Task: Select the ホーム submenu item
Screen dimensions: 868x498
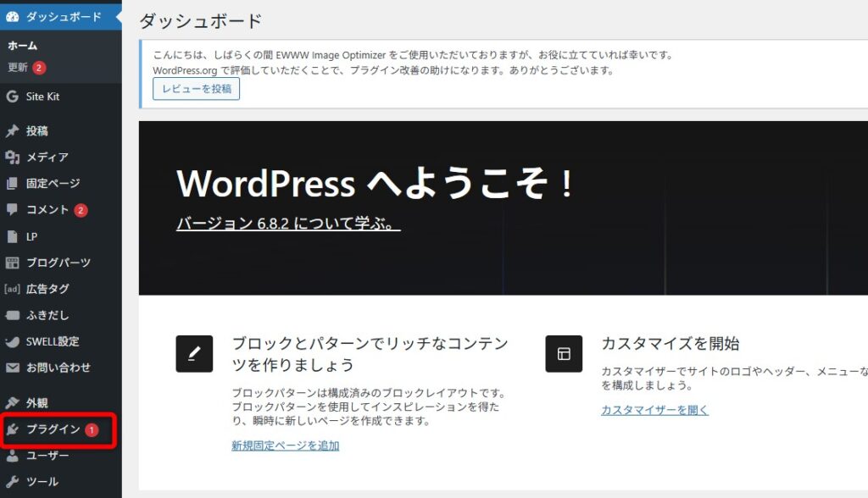Action: pyautogui.click(x=23, y=46)
